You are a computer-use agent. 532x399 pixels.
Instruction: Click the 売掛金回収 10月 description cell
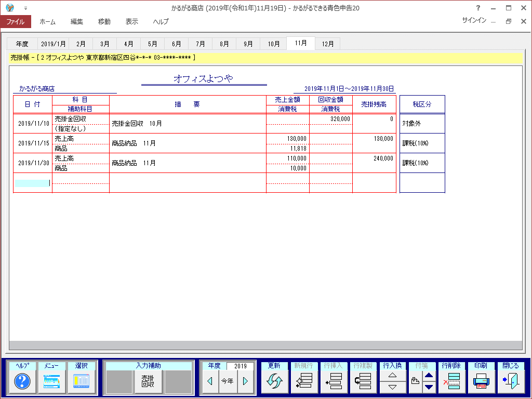188,124
